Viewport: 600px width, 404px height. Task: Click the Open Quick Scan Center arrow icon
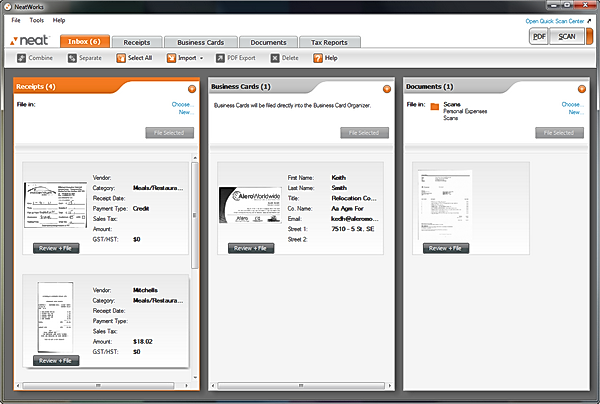(589, 21)
